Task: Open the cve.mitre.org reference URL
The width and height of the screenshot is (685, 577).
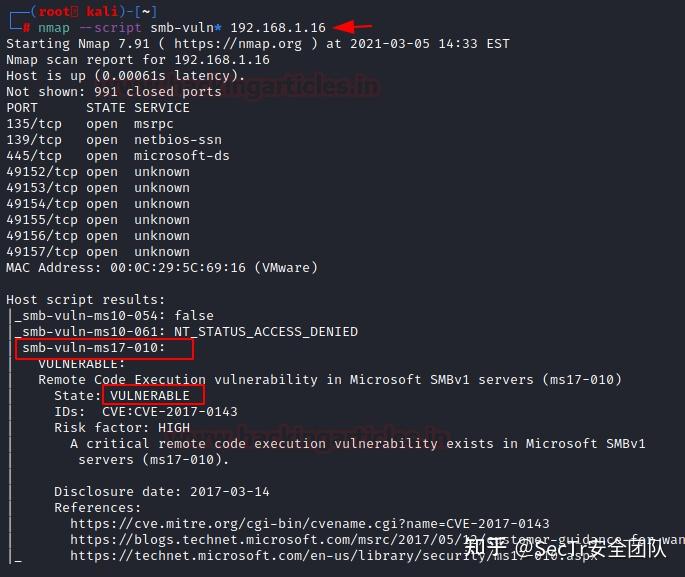Action: (309, 524)
